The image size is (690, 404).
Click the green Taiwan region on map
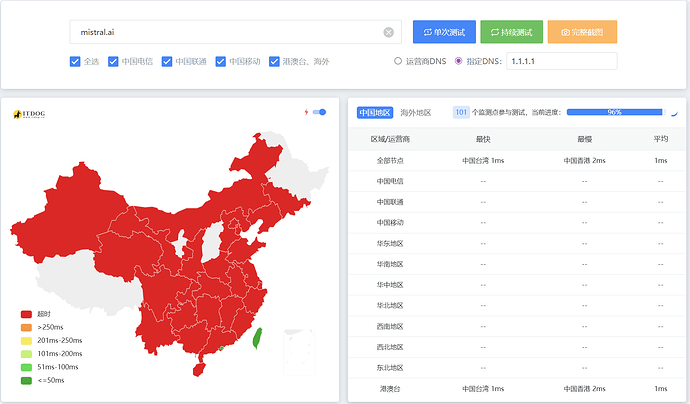click(x=257, y=338)
